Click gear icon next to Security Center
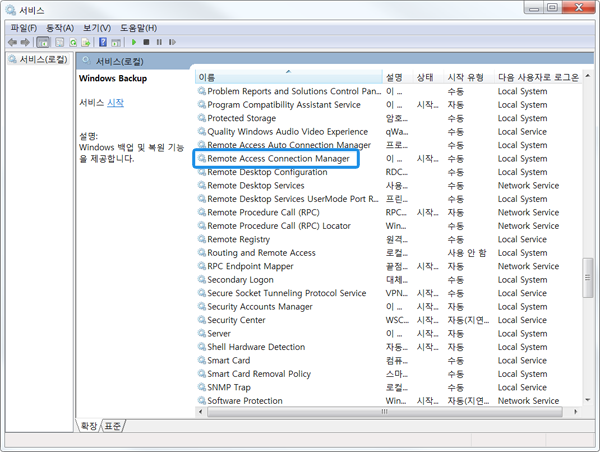Screen dimensions: 600x452 pyautogui.click(x=202, y=320)
